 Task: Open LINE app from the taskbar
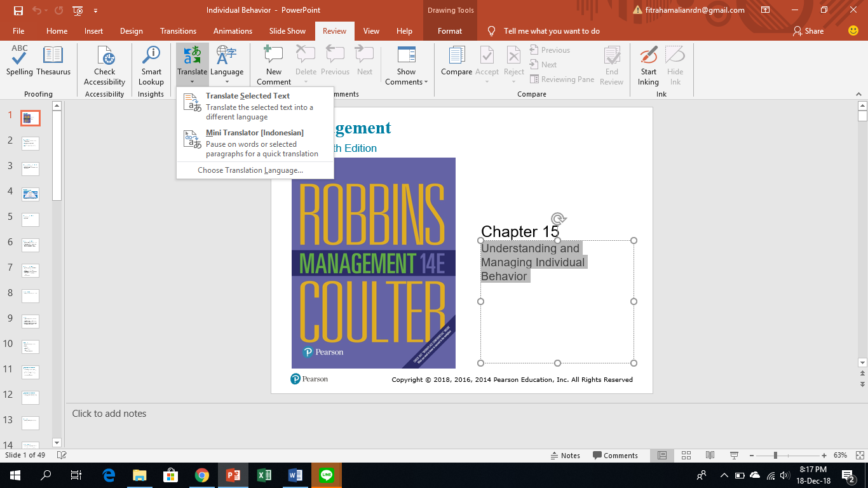[327, 475]
